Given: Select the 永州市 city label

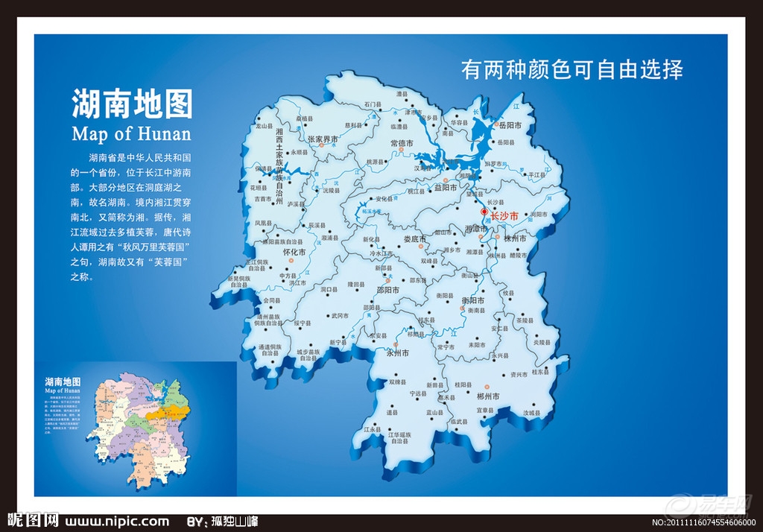Looking at the screenshot, I should click(398, 353).
